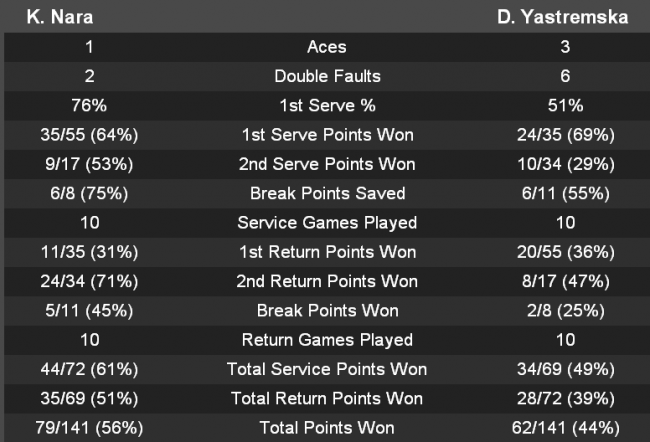Select the 2nd Return Points Won label
650x442 pixels.
(327, 282)
